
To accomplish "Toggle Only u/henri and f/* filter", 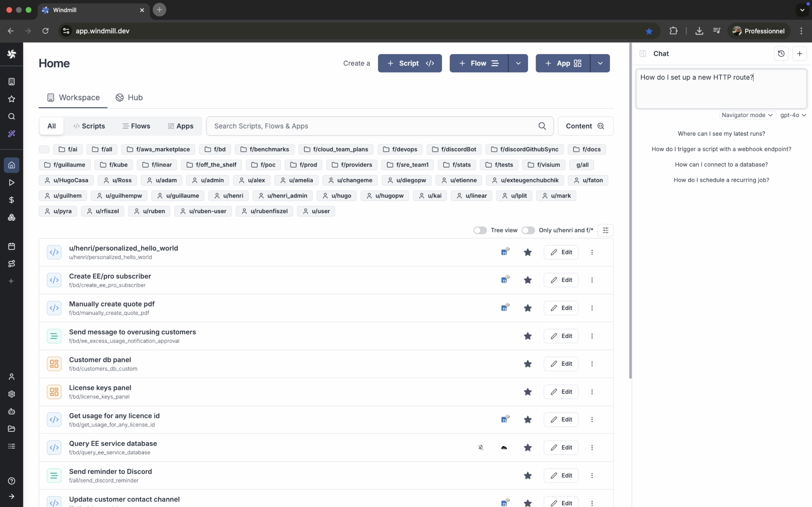I will pos(528,230).
